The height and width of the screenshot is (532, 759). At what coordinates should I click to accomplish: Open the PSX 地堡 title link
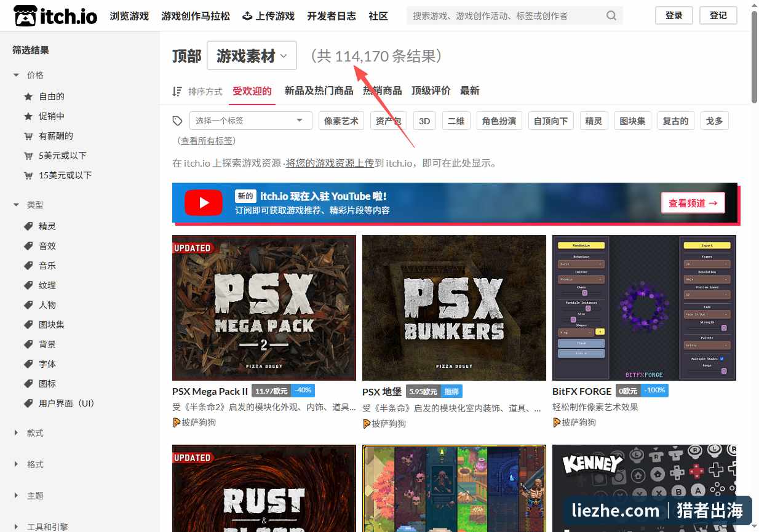(382, 392)
